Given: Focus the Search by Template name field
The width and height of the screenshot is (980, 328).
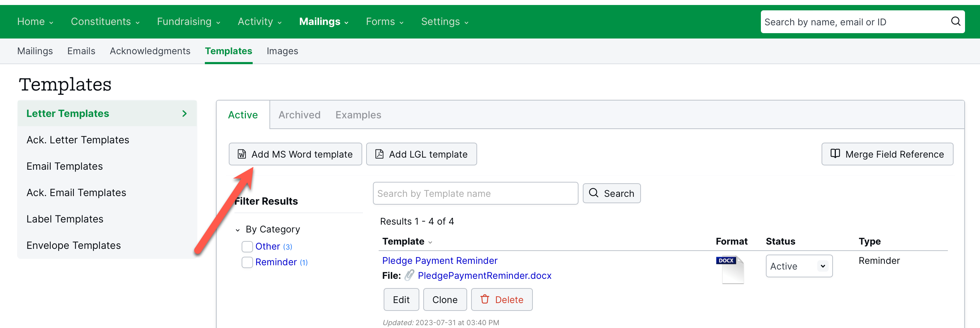Looking at the screenshot, I should [475, 193].
